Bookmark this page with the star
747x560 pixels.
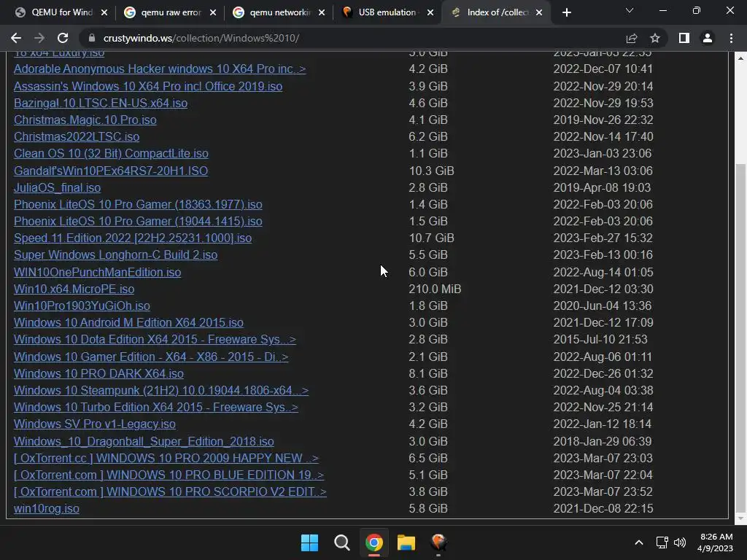tap(655, 38)
